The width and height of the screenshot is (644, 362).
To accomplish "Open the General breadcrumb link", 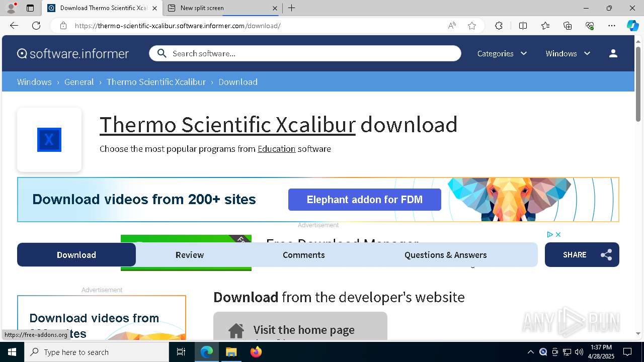I will (79, 82).
